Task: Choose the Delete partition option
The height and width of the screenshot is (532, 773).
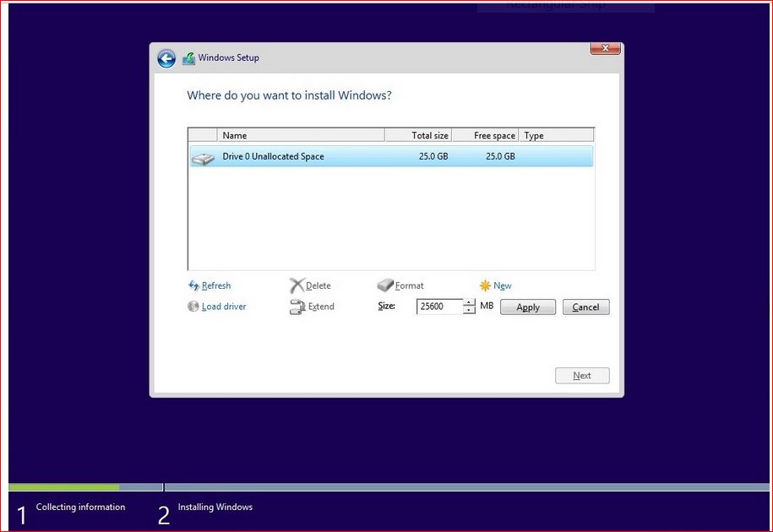Action: coord(318,285)
